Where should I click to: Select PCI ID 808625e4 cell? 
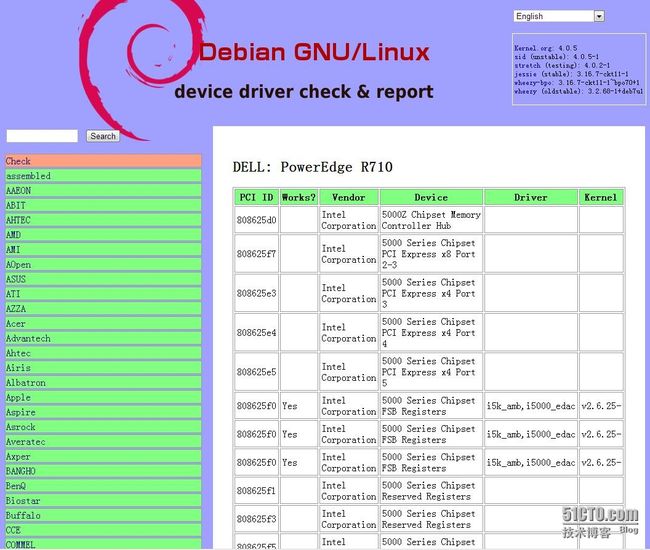tap(256, 332)
